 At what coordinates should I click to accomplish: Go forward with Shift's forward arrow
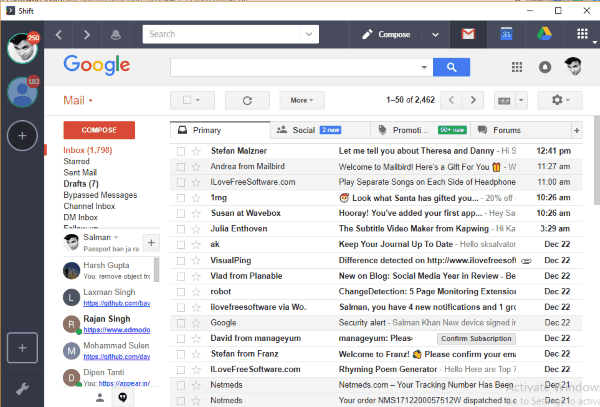tap(87, 35)
